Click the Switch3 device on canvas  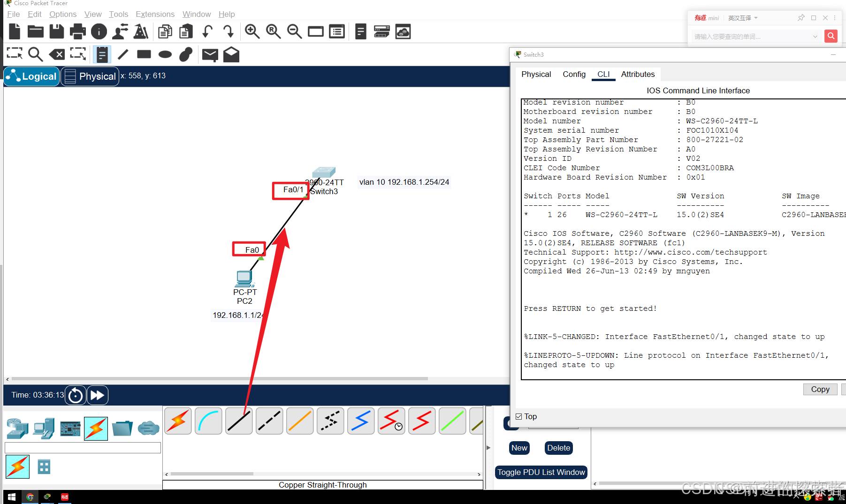point(324,173)
